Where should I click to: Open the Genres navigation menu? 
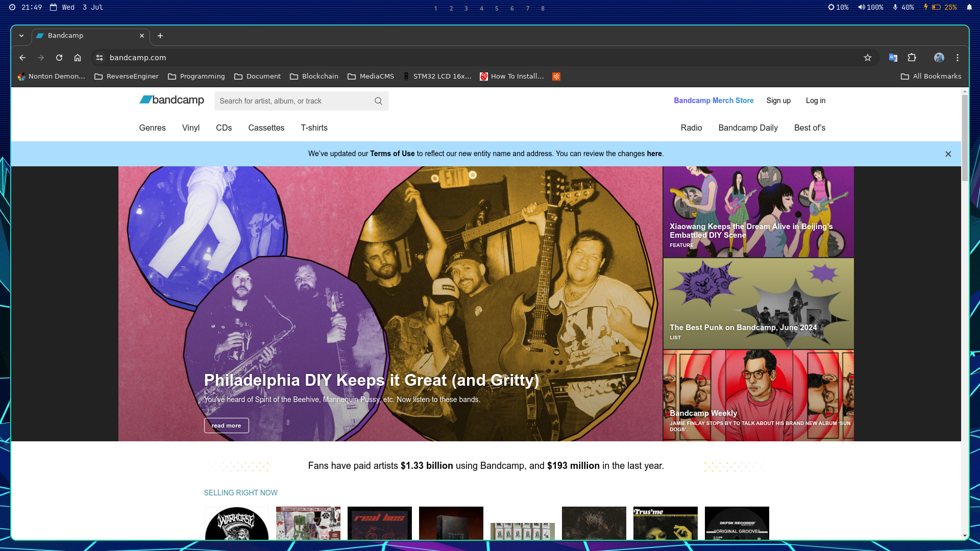(152, 128)
